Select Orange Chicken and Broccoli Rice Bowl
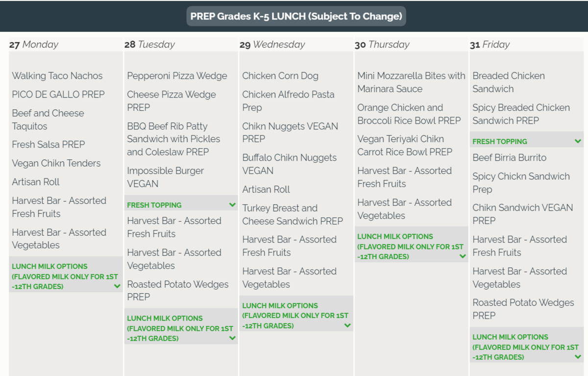 click(x=409, y=114)
